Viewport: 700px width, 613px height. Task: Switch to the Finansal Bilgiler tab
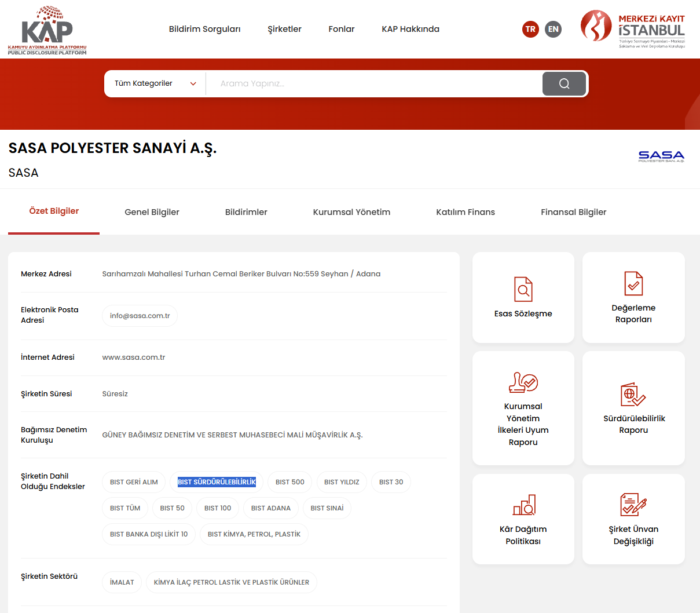[x=573, y=212]
